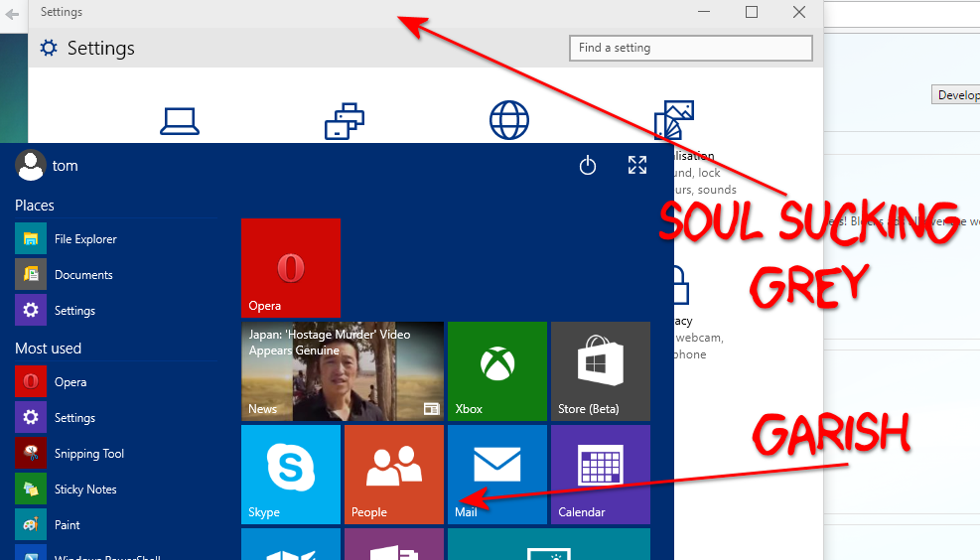Image resolution: width=980 pixels, height=560 pixels.
Task: Open the Opera tile
Action: coord(291,267)
